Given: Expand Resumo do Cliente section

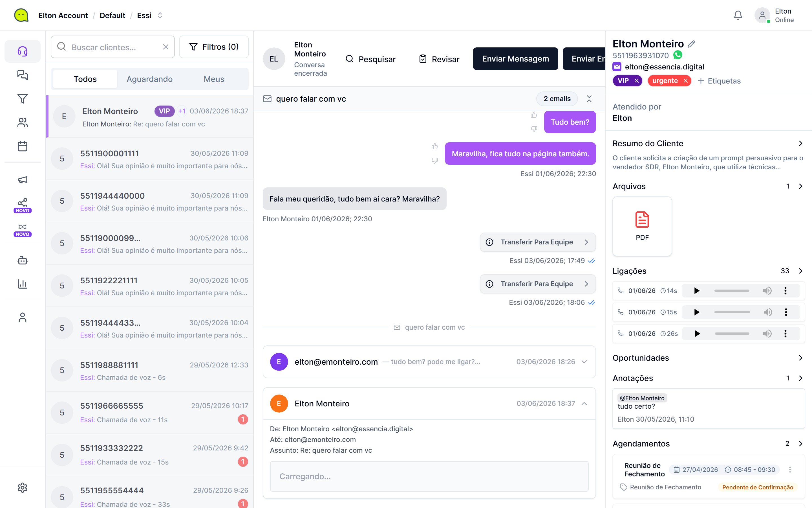Looking at the screenshot, I should tap(801, 143).
